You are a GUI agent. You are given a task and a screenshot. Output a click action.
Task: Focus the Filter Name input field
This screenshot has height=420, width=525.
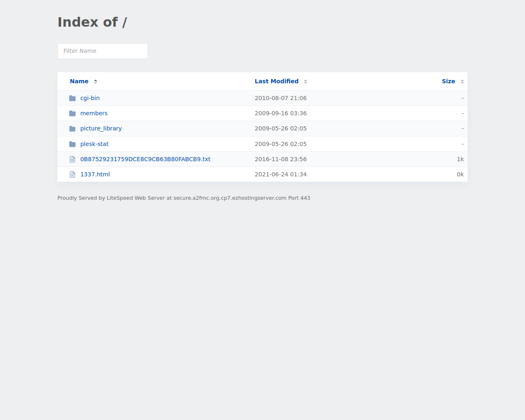103,51
